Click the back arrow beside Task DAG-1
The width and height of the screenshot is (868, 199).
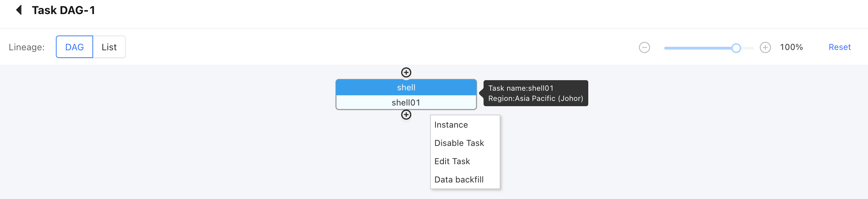click(x=19, y=10)
